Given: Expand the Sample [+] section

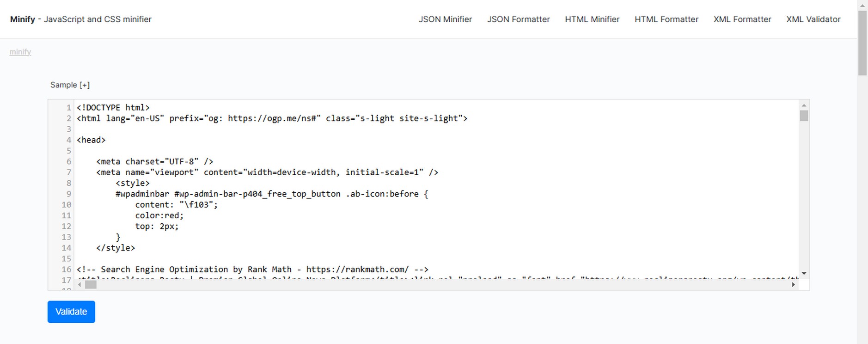Looking at the screenshot, I should 70,85.
